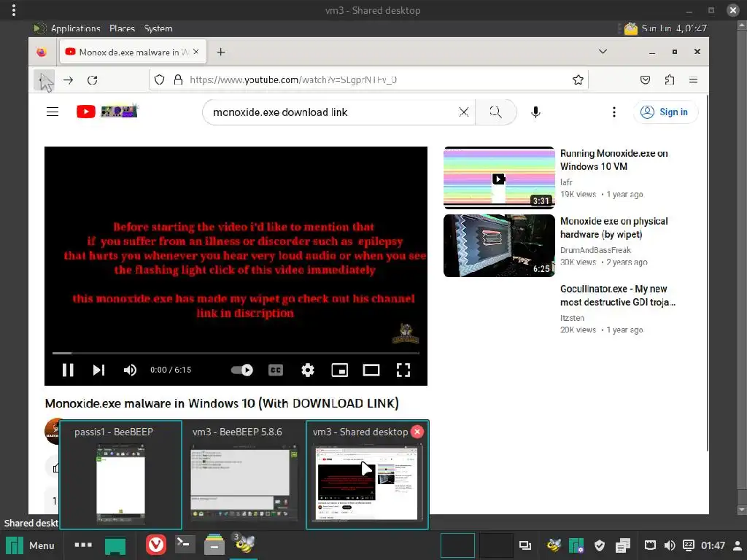
Task: Click the 01:47 taskbar clock
Action: pyautogui.click(x=713, y=545)
